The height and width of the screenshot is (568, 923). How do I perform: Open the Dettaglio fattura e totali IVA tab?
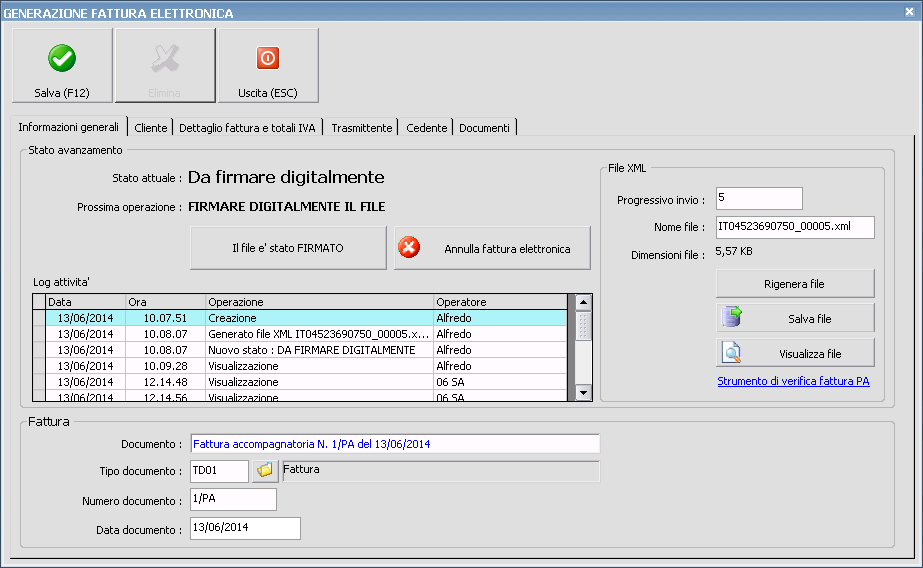click(x=247, y=128)
